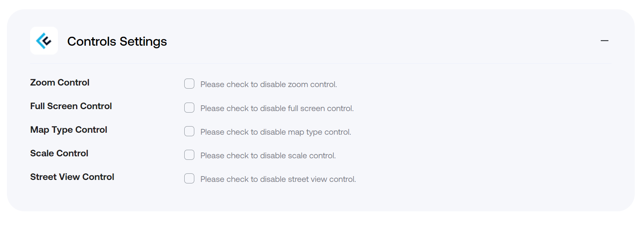Check to disable street view control

tap(189, 178)
